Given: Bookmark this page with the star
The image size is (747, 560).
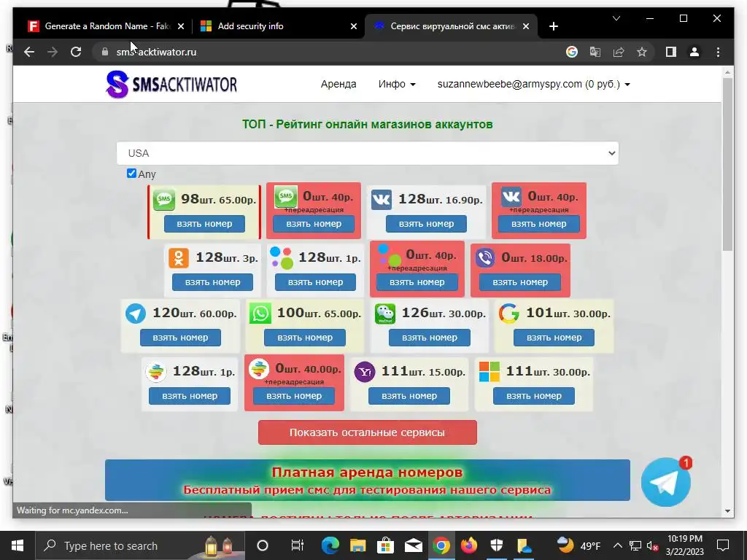Looking at the screenshot, I should 642,52.
